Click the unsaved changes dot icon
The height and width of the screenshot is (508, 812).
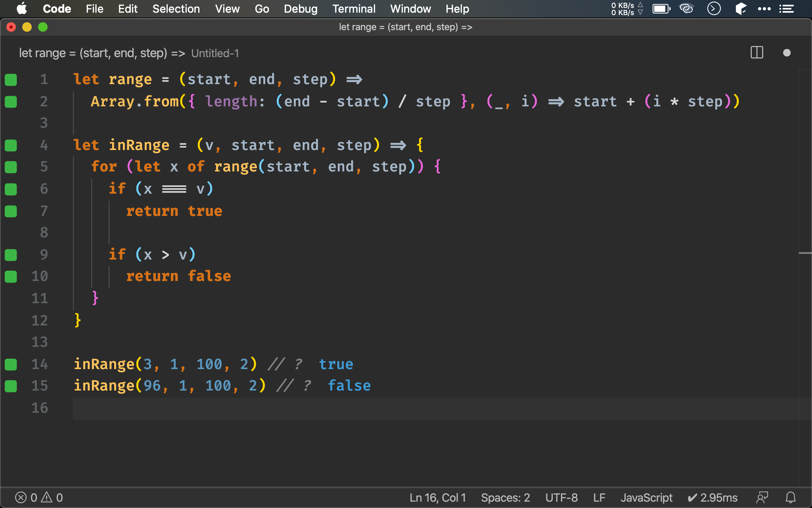(x=787, y=53)
